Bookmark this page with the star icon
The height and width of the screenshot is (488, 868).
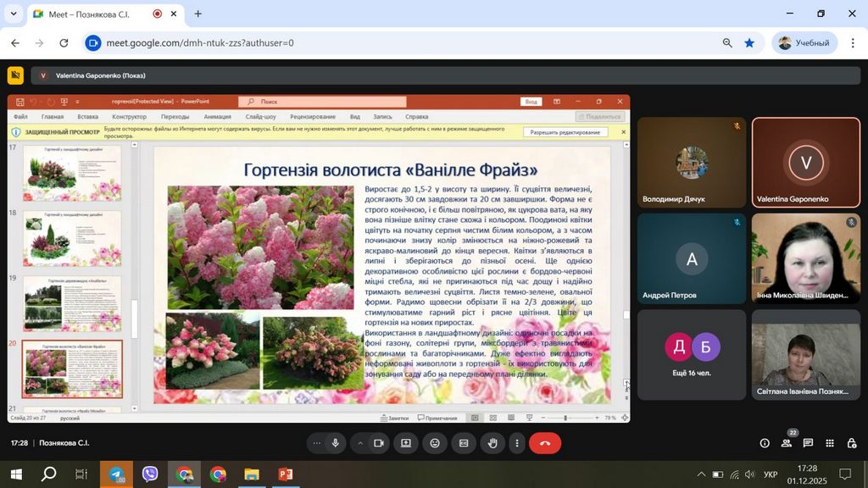pos(749,43)
